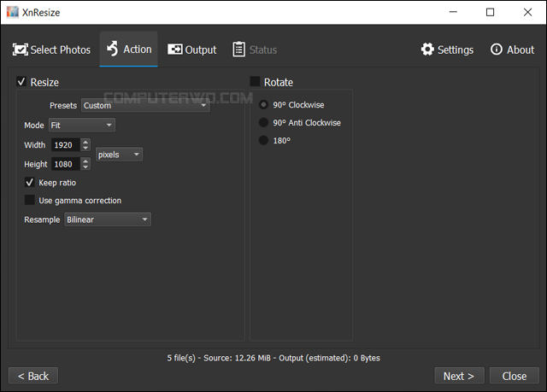Click the Action tab arrow icon
This screenshot has height=392, width=547.
(x=112, y=49)
